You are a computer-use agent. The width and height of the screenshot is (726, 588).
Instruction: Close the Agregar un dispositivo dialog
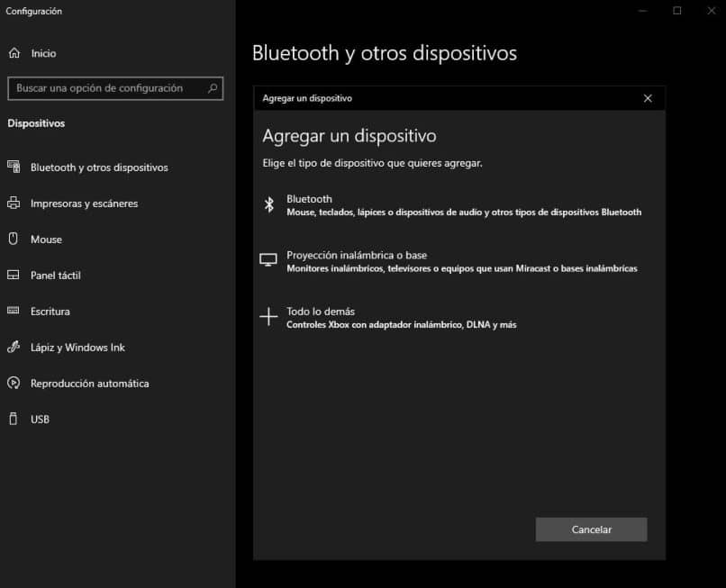(x=648, y=98)
